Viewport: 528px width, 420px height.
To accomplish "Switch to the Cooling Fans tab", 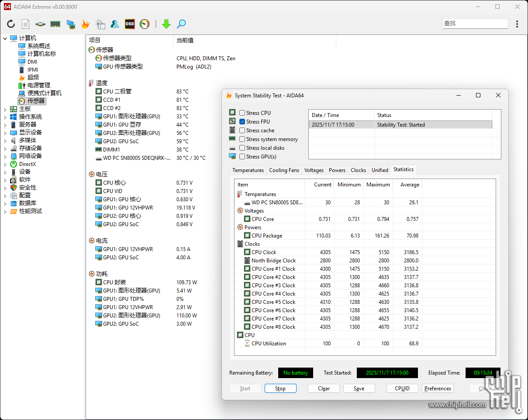I will click(284, 170).
